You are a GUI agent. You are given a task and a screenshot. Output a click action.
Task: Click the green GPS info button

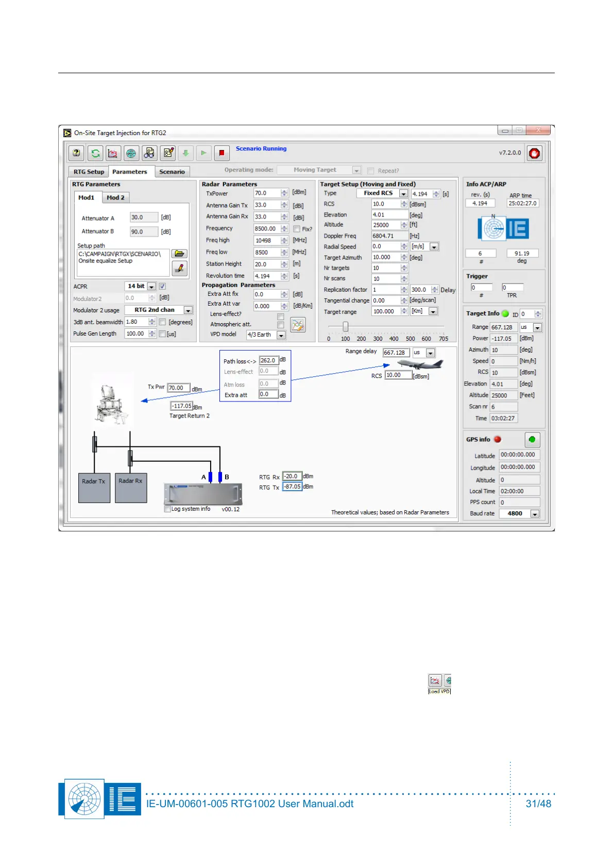point(532,440)
